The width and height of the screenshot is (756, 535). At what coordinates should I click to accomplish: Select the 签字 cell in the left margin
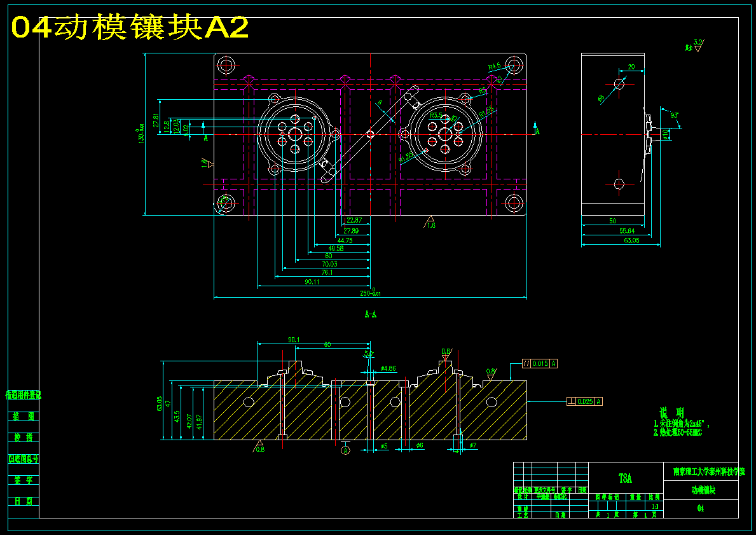pos(23,480)
